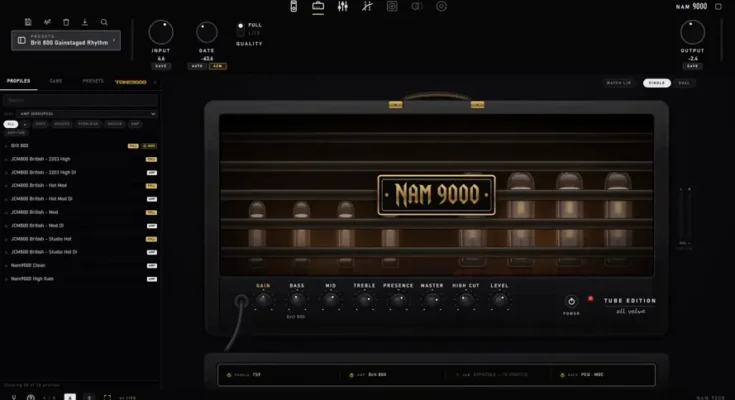Enable the yellow gate mode button
The height and width of the screenshot is (400, 735).
pyautogui.click(x=218, y=66)
